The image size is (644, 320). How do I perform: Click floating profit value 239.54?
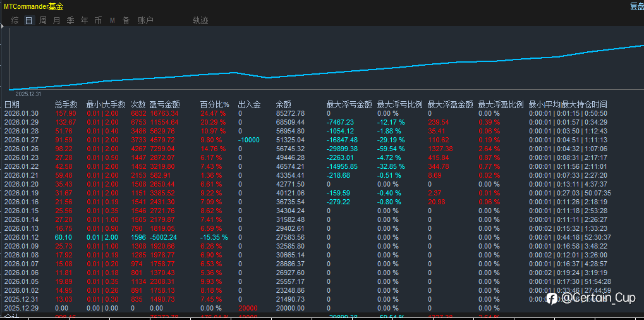point(439,123)
